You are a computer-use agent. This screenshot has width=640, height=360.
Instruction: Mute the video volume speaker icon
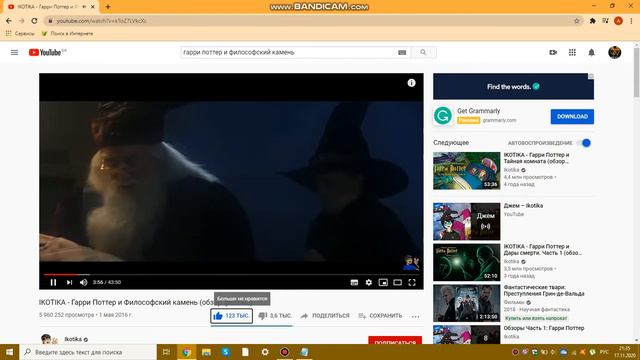[84, 282]
